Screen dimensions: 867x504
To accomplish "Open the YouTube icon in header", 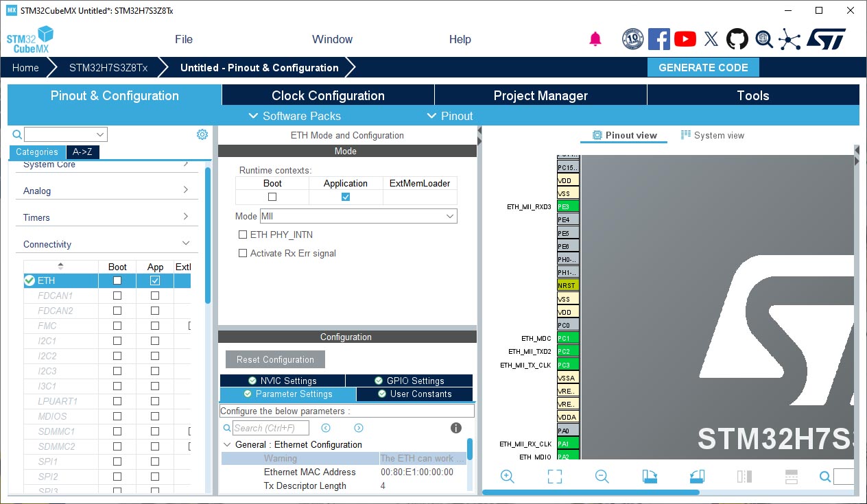I will pyautogui.click(x=685, y=39).
